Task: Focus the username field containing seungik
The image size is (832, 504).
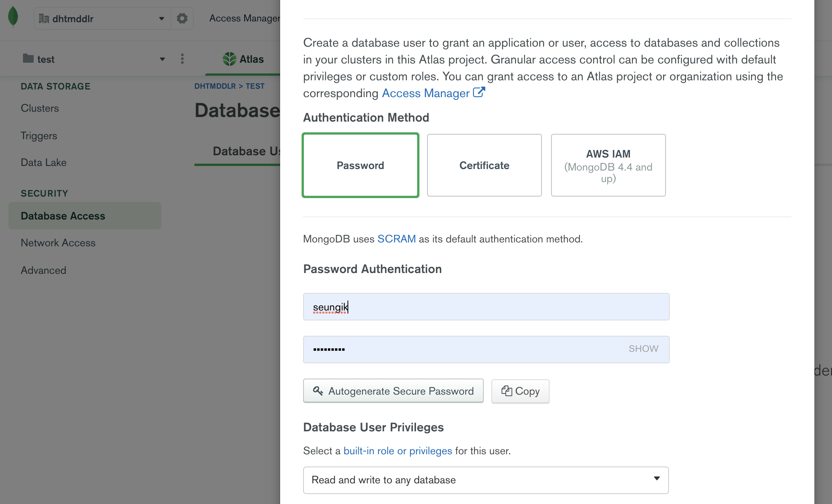Action: pos(486,307)
